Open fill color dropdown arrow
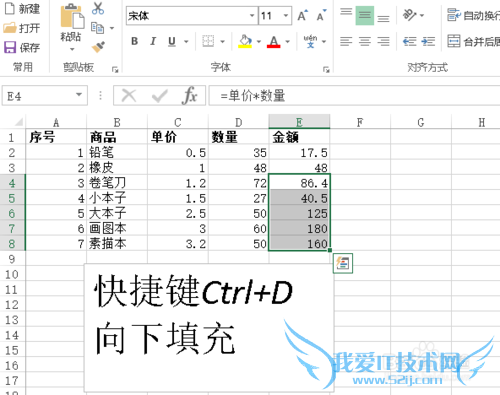500x395 pixels. [259, 42]
